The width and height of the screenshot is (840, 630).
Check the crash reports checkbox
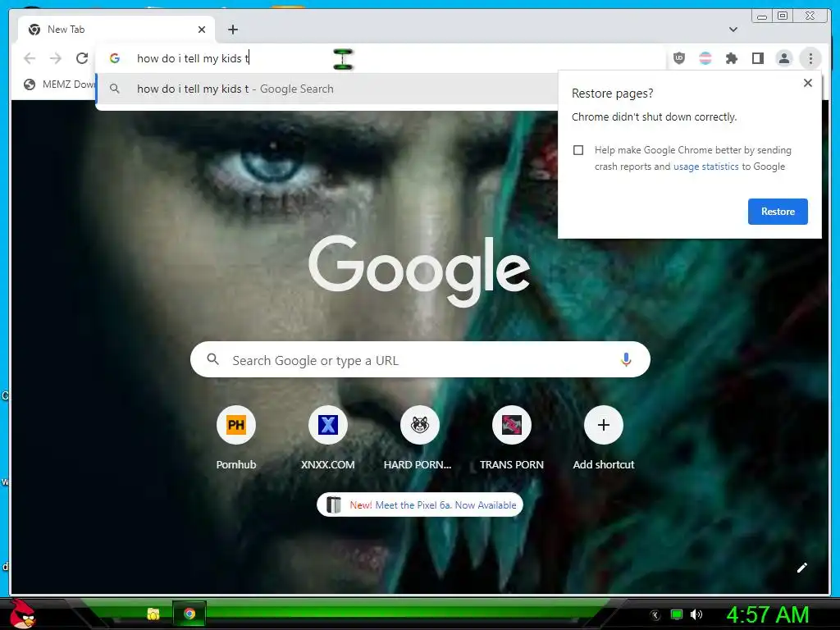click(578, 150)
